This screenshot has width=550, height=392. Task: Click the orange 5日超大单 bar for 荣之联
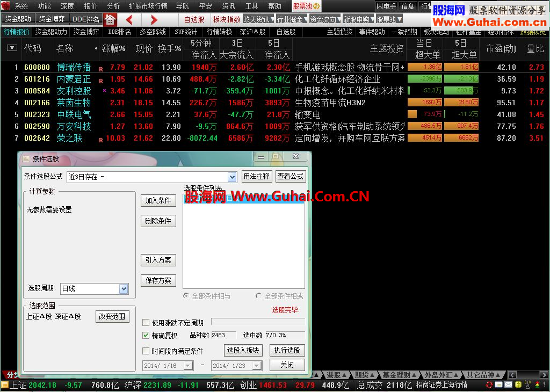coord(461,138)
